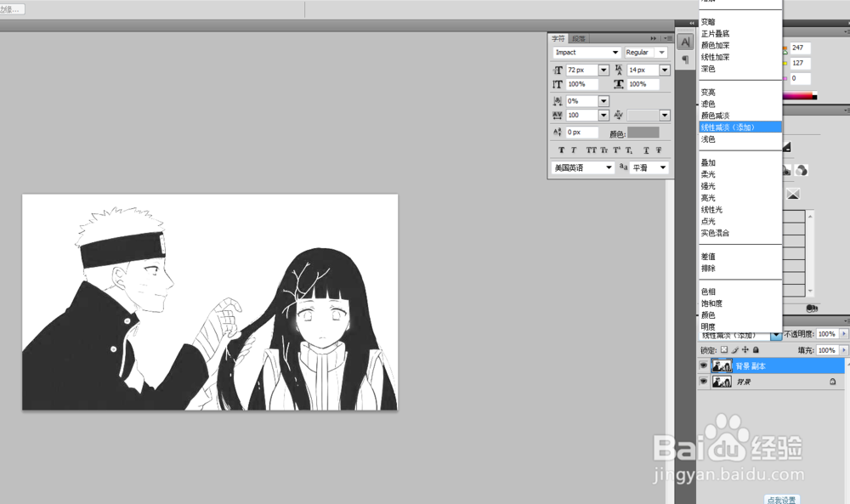Open the 美国英语 language dropdown

(609, 167)
